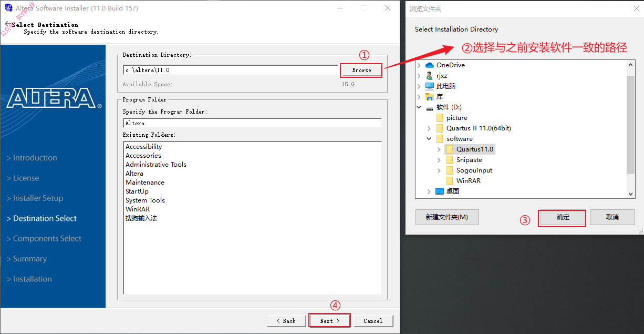Collapse the 软件 (D:) drive node

tap(419, 107)
